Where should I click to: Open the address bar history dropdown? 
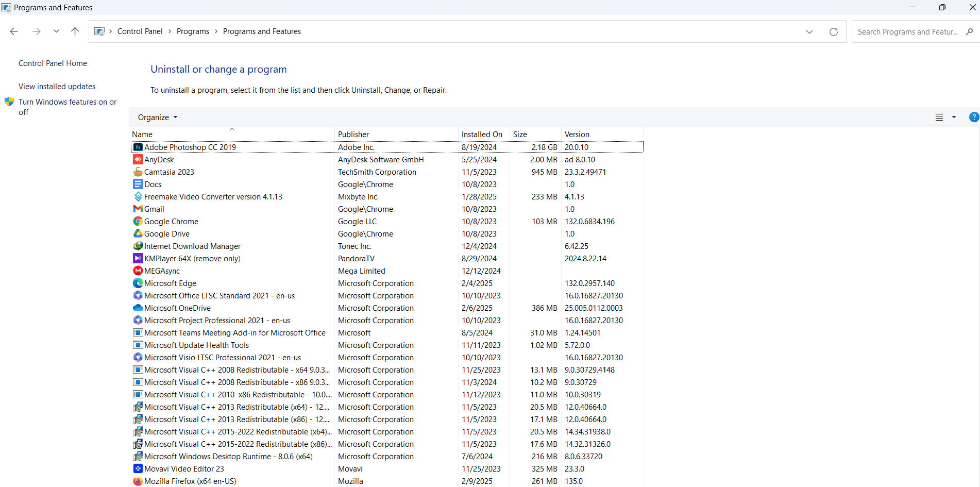[x=809, y=32]
